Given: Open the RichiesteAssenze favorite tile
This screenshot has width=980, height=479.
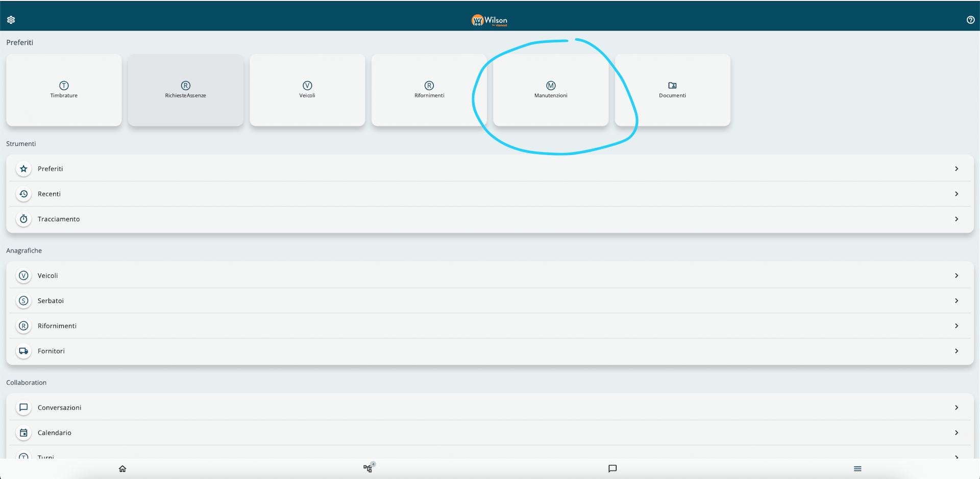Looking at the screenshot, I should point(186,90).
